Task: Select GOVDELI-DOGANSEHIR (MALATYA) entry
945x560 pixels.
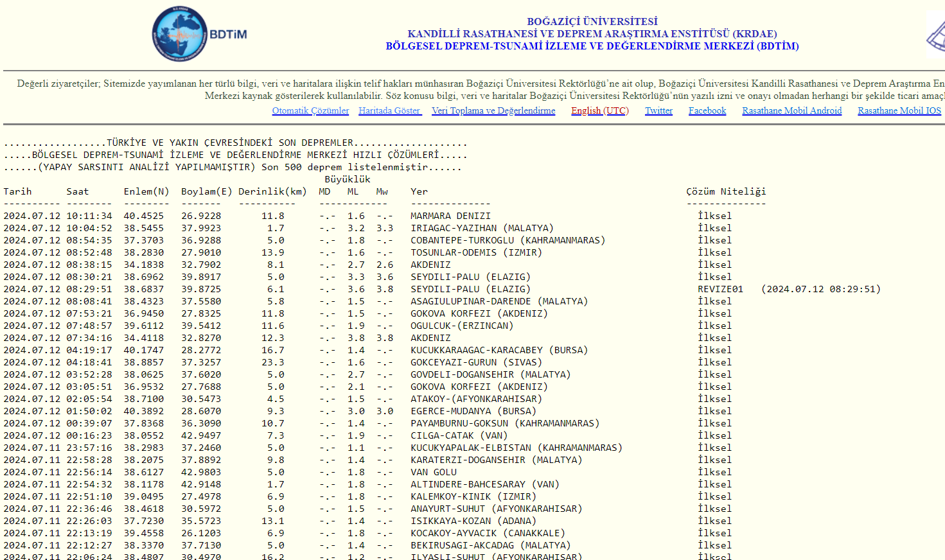Action: 491,374
